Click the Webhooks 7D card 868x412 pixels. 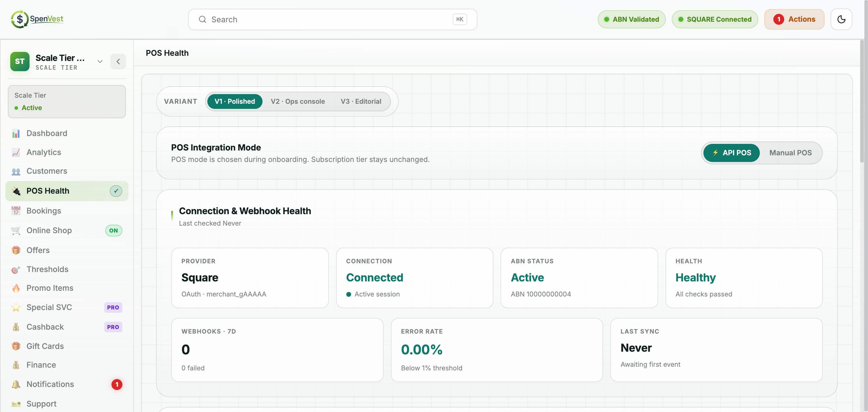pos(277,350)
